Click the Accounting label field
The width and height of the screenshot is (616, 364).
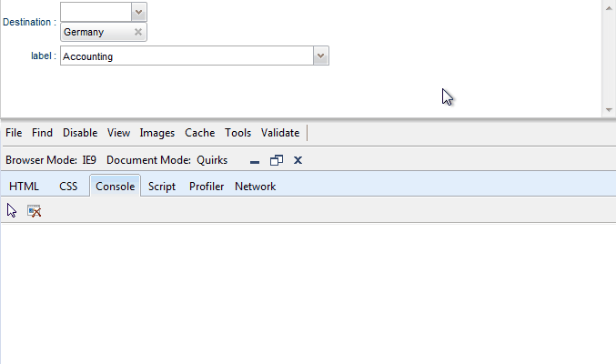187,56
